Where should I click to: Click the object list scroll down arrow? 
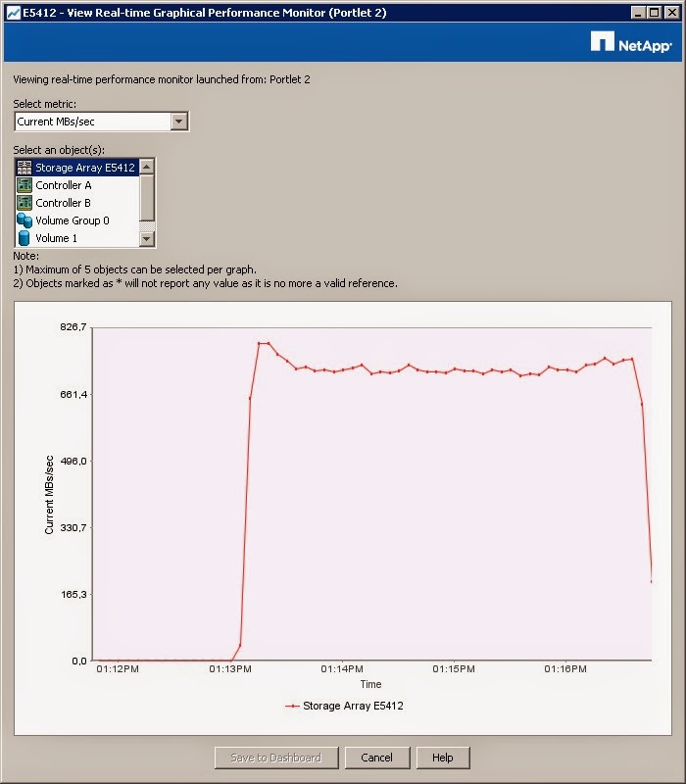coord(146,239)
